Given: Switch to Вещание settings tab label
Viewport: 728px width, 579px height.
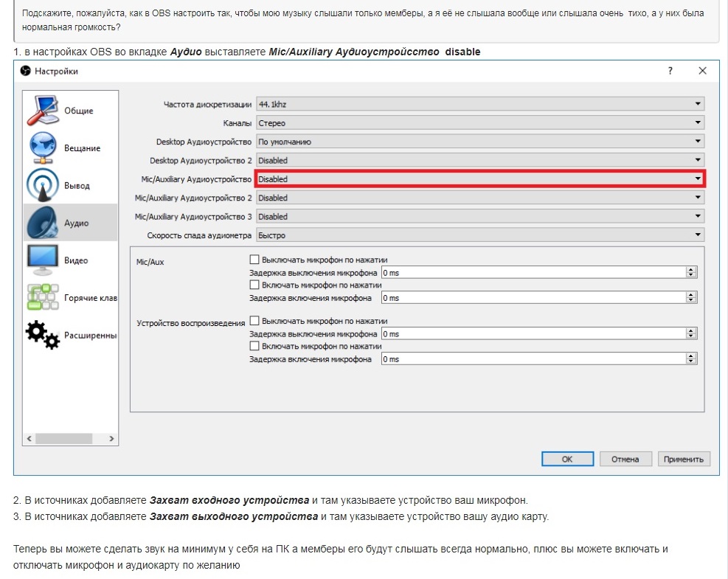Looking at the screenshot, I should tap(82, 148).
